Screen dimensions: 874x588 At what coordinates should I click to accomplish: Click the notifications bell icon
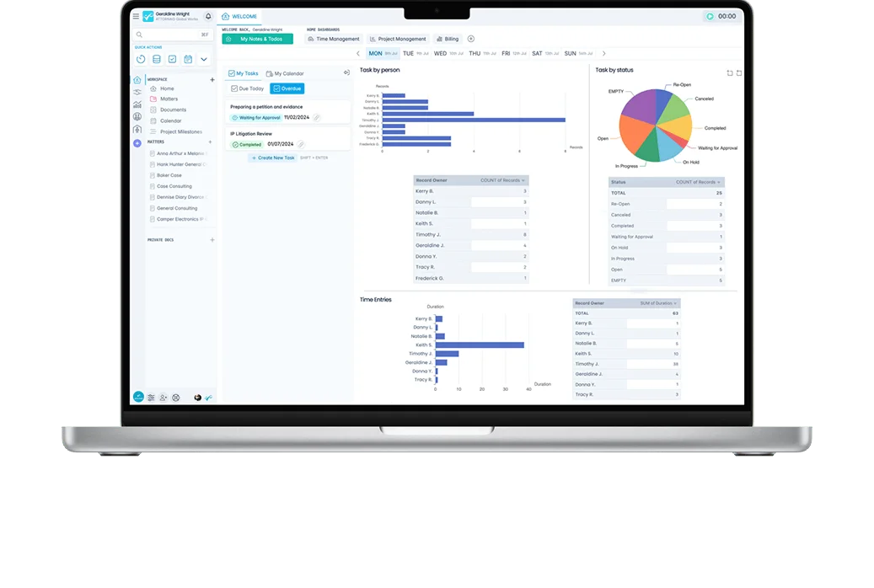(x=208, y=16)
